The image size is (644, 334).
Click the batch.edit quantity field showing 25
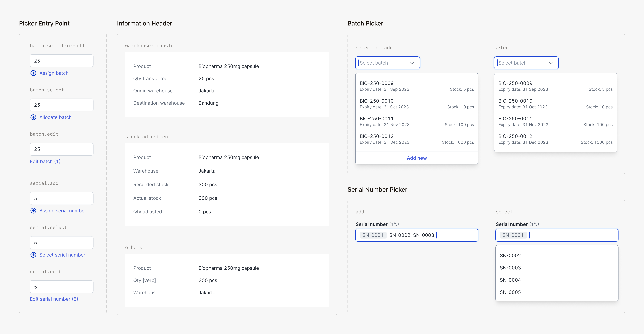click(x=62, y=149)
